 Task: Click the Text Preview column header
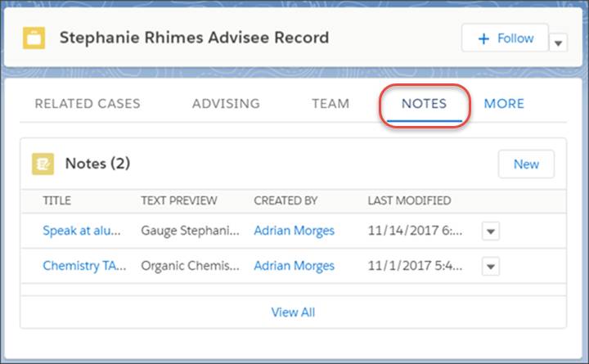click(179, 200)
